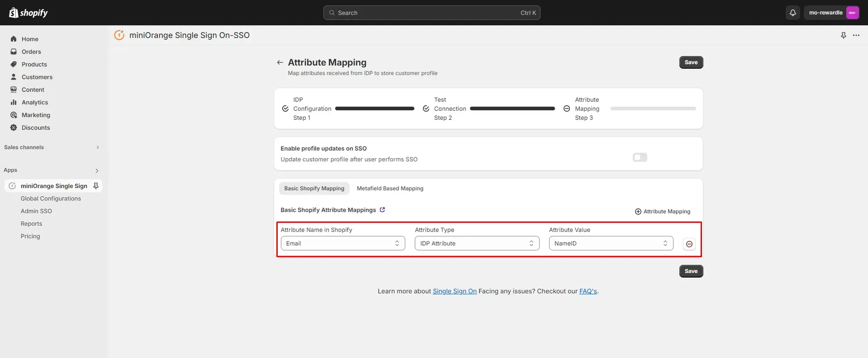Go back using the arrow beside Attribute Mapping

280,62
